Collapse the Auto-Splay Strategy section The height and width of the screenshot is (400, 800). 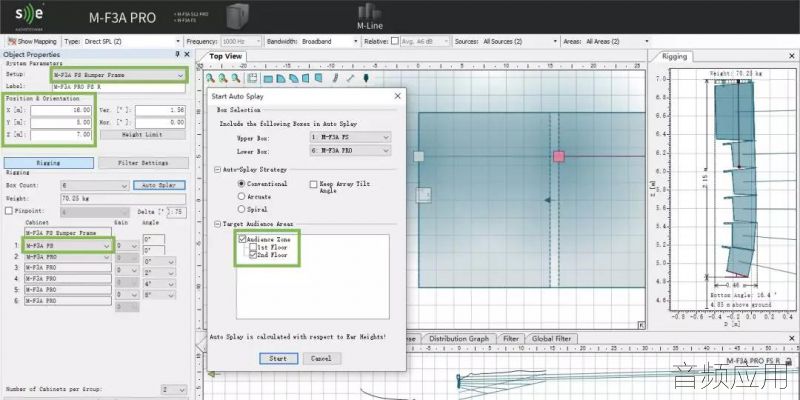tap(218, 169)
